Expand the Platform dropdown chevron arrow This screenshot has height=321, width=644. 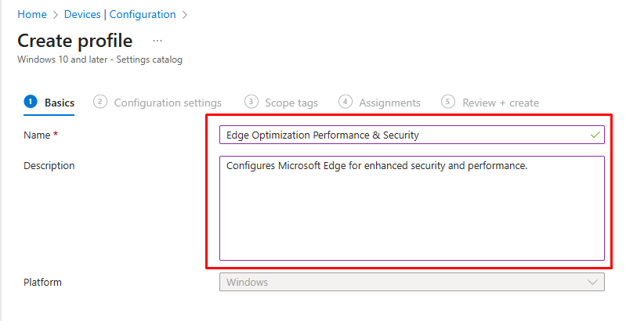pos(592,282)
